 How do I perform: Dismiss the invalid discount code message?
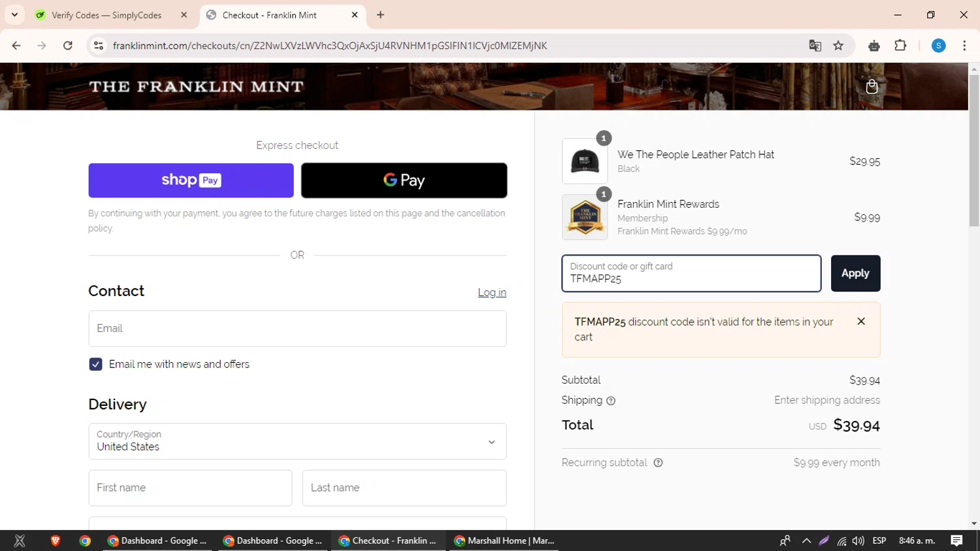[x=861, y=322]
